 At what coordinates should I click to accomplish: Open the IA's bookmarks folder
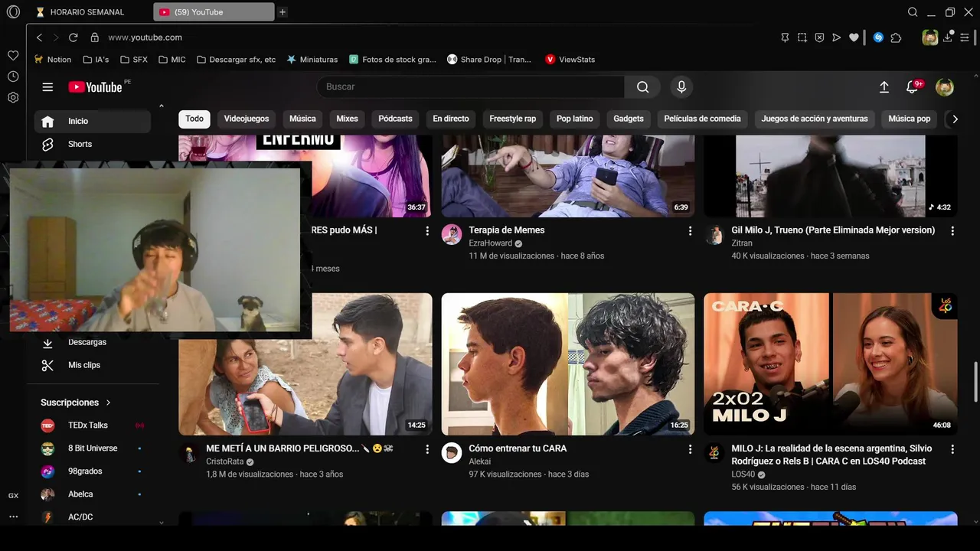[x=96, y=59]
